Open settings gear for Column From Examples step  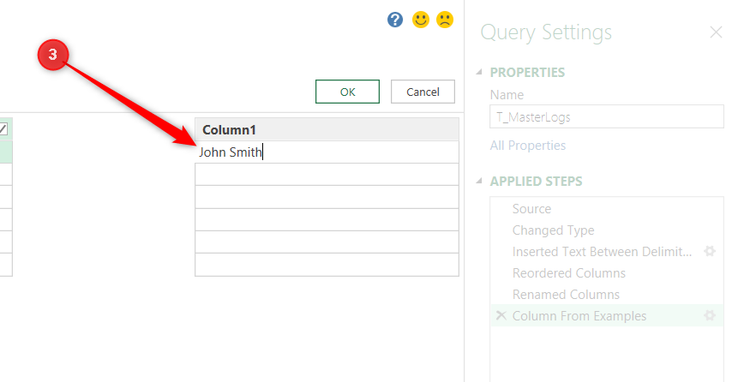tap(709, 316)
